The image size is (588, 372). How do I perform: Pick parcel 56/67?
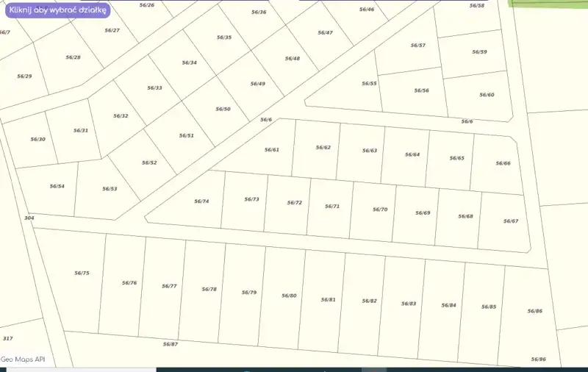510,221
